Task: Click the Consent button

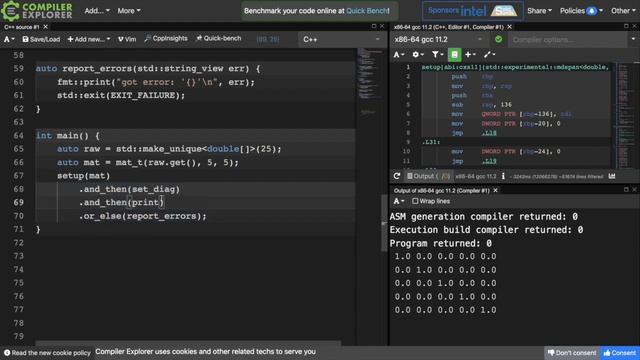Action: coord(620,353)
